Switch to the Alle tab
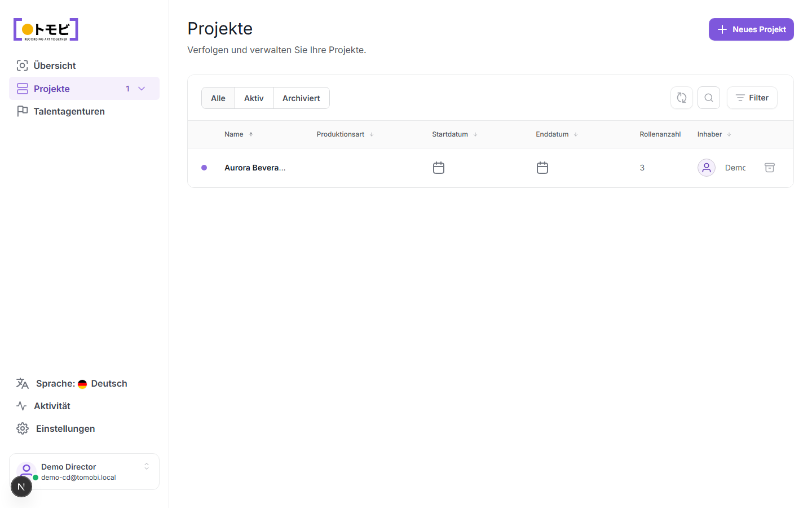812x508 pixels. click(x=218, y=98)
